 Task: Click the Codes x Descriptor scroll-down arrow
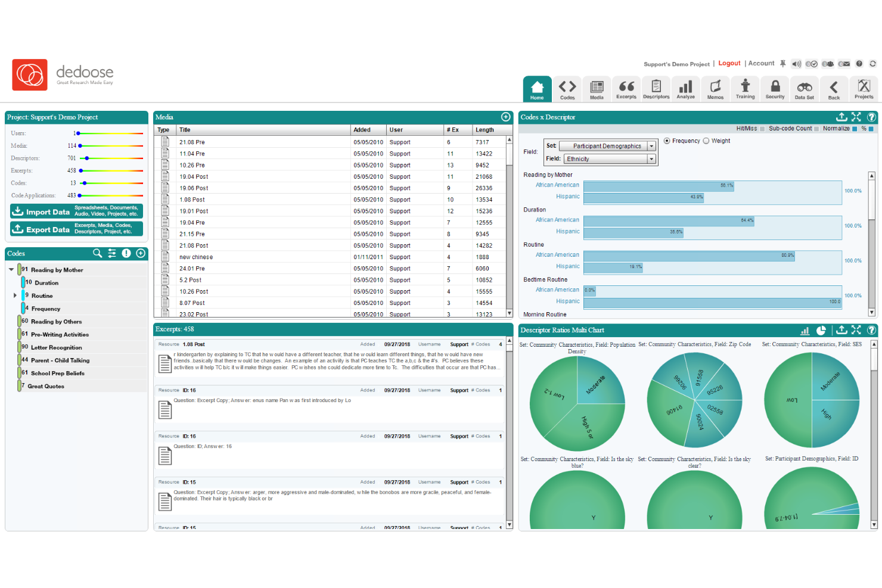click(871, 312)
